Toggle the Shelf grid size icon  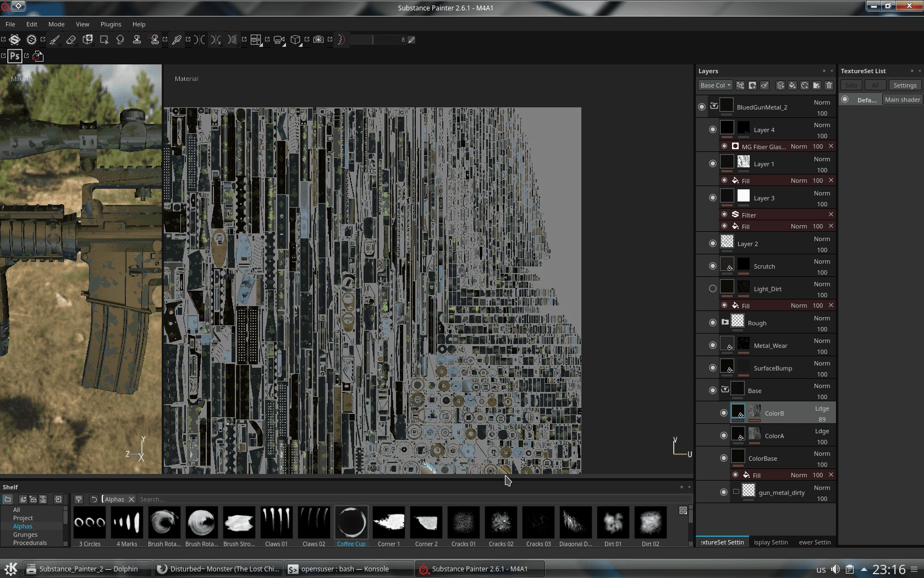click(x=683, y=510)
